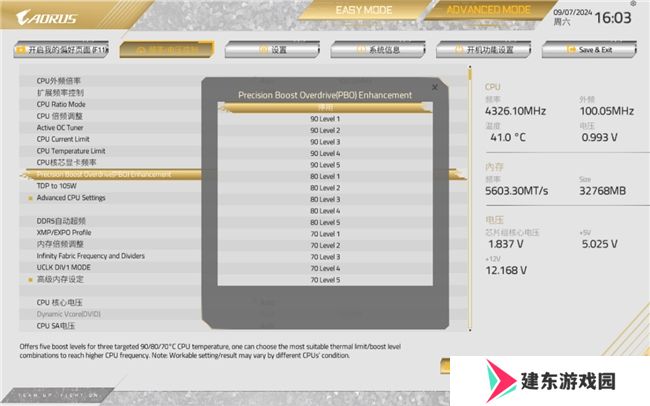Expand the 高级内存设定 submenu

coord(111,280)
